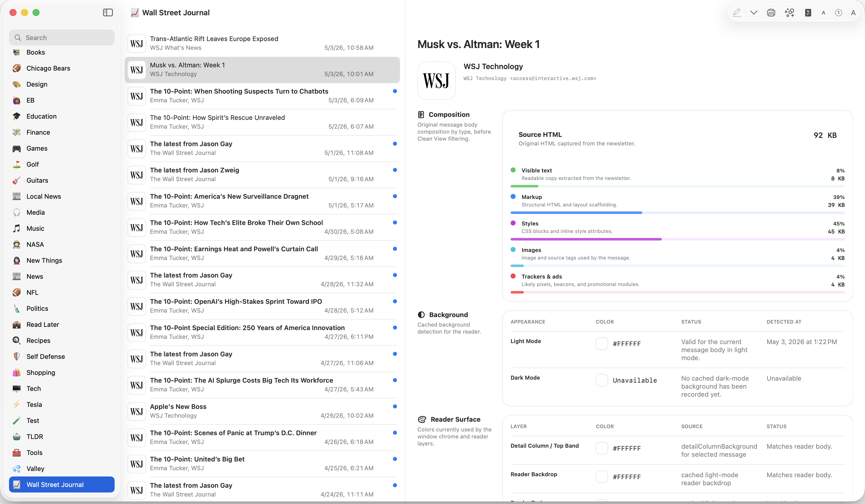Reset text size with circled 1 icon
Screen dimensions: 865x504
click(838, 13)
